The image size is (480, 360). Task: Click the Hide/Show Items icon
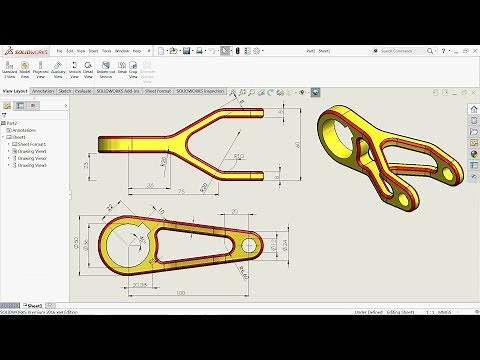tap(302, 92)
